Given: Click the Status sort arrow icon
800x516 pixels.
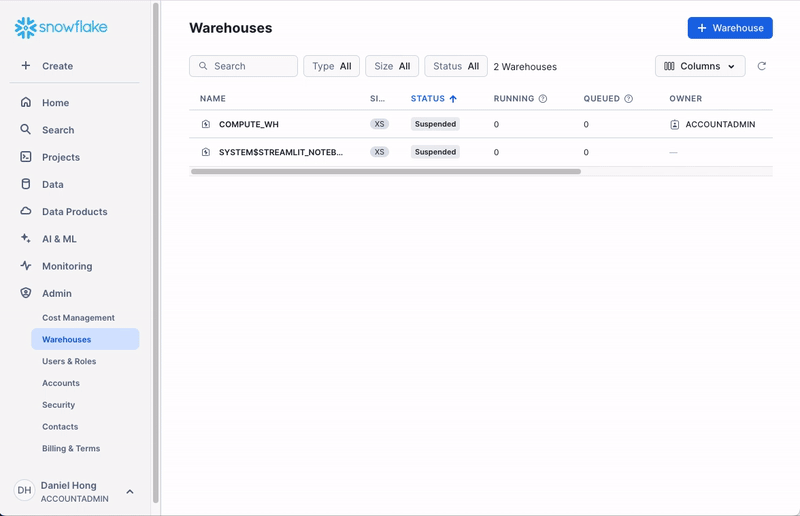Looking at the screenshot, I should [x=453, y=99].
